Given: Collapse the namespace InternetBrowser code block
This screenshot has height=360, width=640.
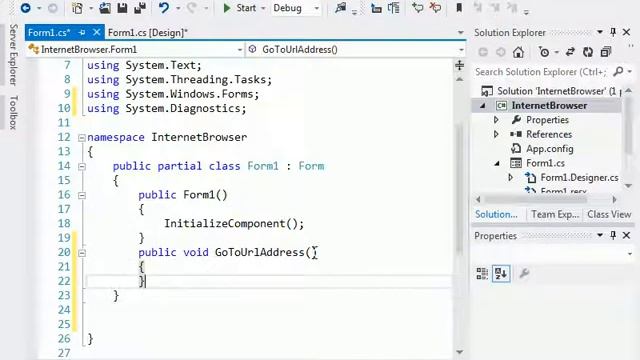Looking at the screenshot, I should [82, 138].
